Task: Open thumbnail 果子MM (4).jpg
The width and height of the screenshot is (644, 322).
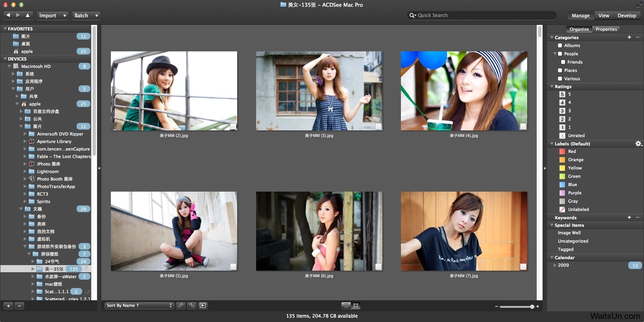Action: [464, 91]
